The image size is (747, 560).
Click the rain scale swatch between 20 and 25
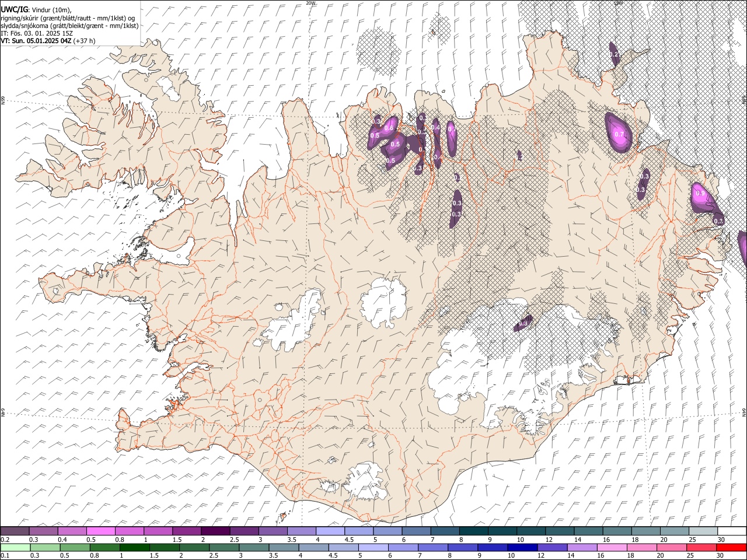(671, 548)
